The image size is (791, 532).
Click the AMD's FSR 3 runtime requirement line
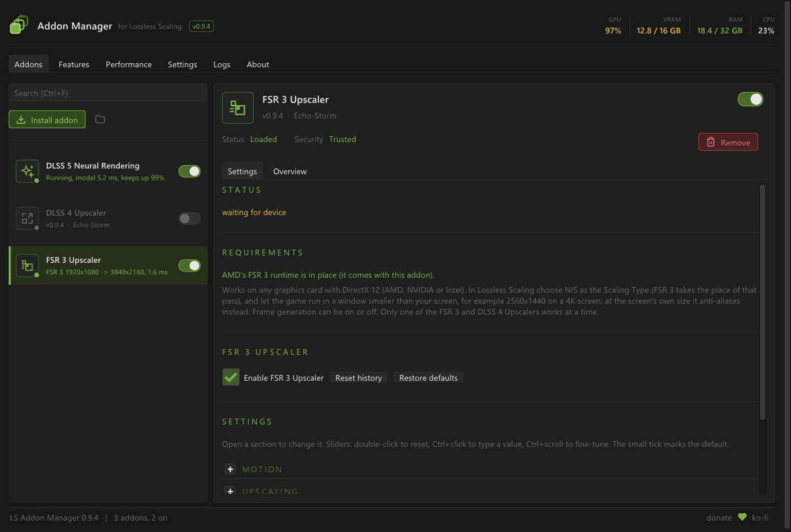[x=328, y=275]
